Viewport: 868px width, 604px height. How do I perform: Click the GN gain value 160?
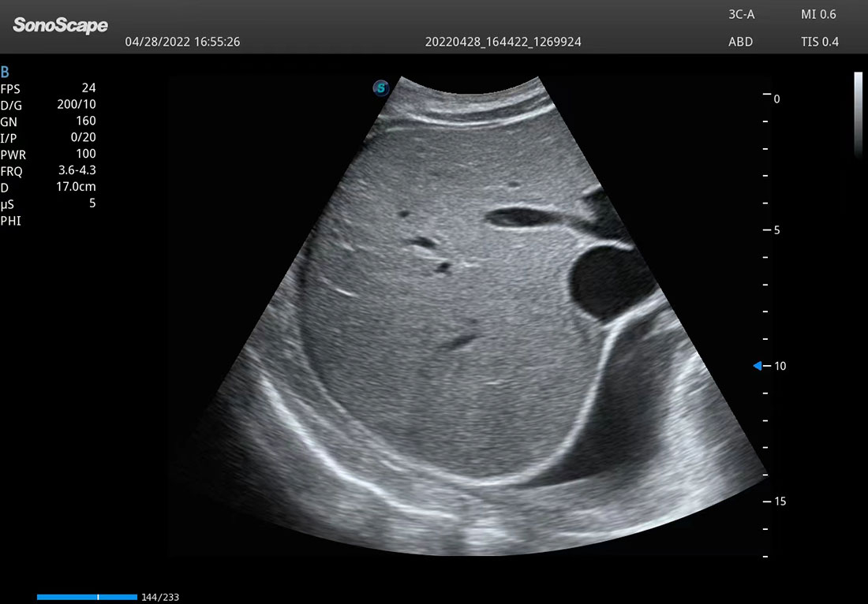(86, 121)
